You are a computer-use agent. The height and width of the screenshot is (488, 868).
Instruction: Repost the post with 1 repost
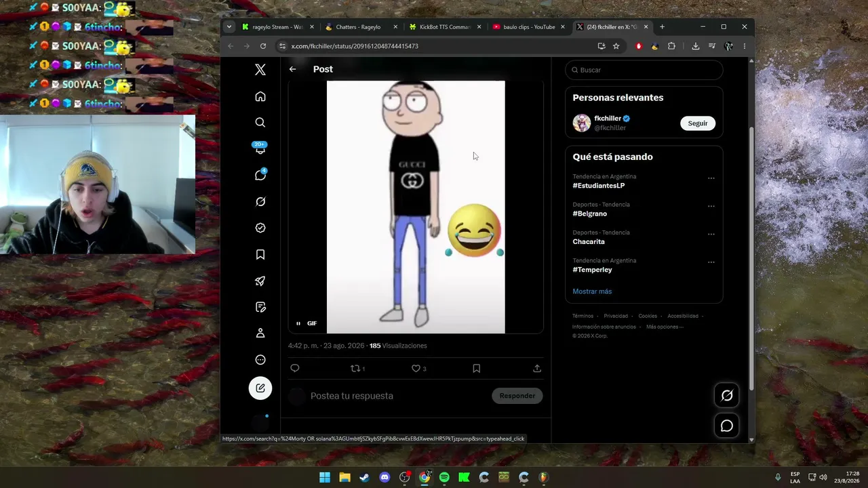[x=357, y=368]
